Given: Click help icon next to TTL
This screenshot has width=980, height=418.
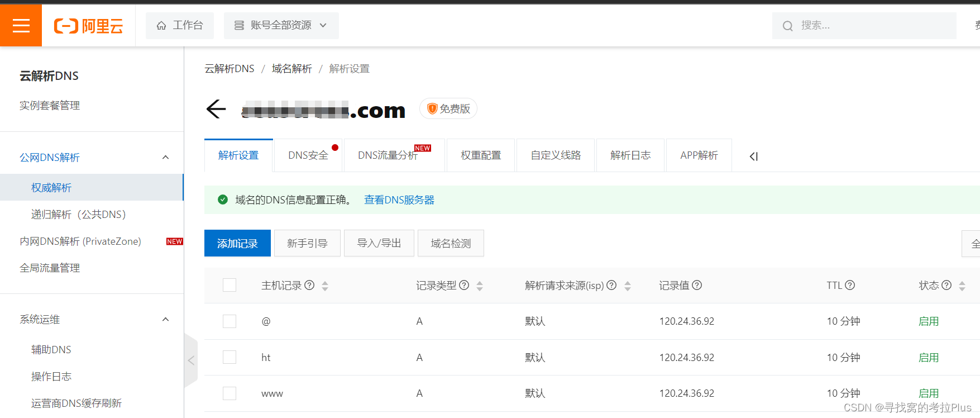Looking at the screenshot, I should click(x=850, y=285).
